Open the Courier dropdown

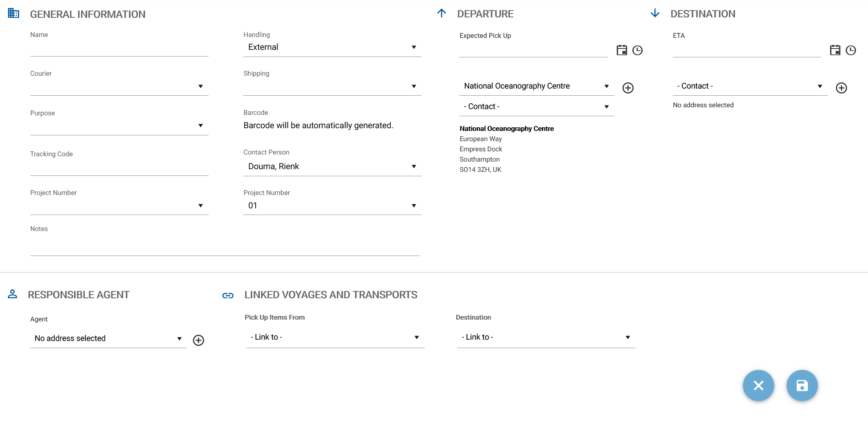click(x=119, y=86)
